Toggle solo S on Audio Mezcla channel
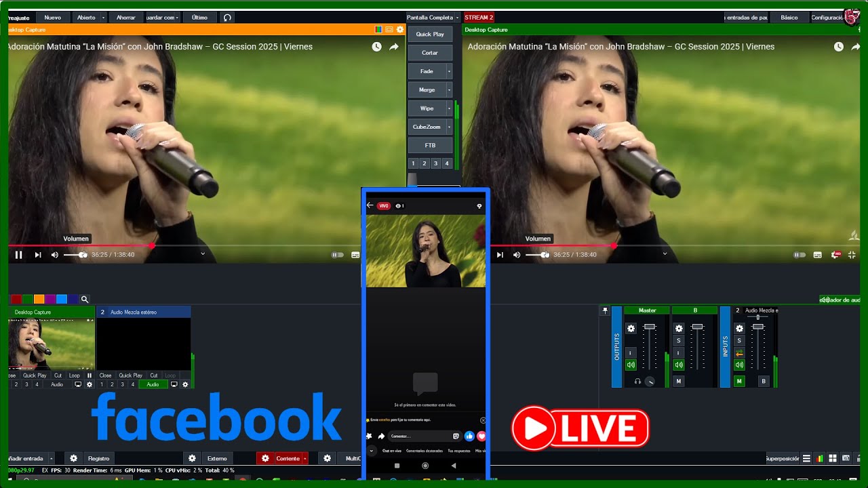 coord(740,340)
